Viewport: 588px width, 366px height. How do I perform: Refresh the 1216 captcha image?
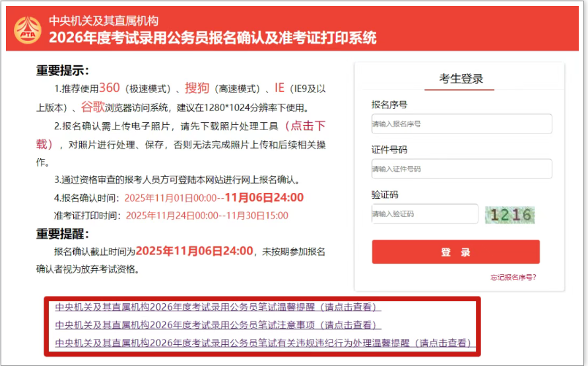(509, 215)
